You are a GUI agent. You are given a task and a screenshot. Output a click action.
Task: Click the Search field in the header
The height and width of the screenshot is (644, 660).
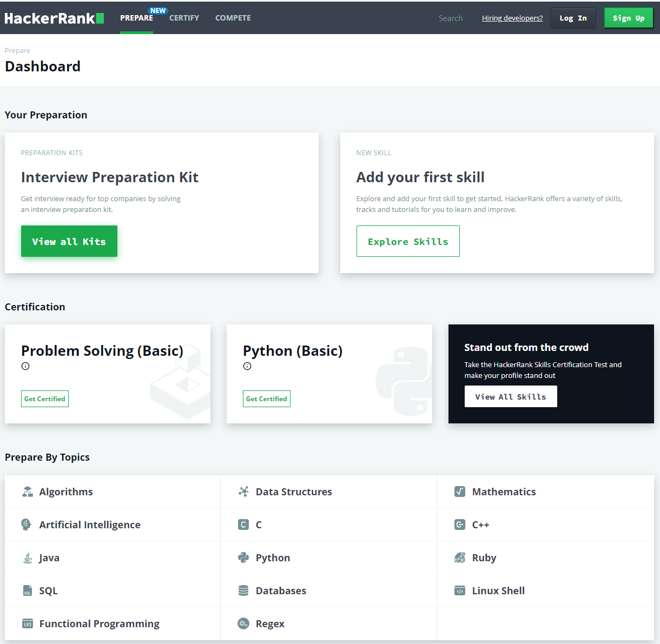click(x=451, y=18)
